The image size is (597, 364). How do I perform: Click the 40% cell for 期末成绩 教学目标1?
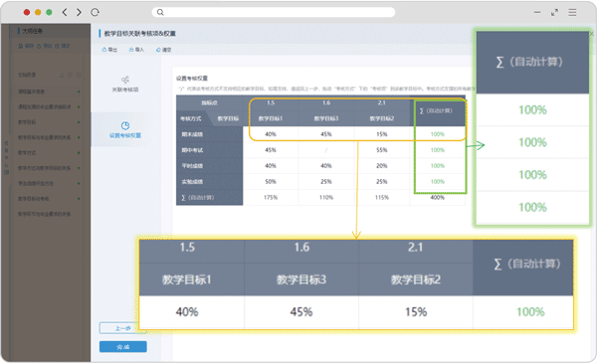coord(271,134)
